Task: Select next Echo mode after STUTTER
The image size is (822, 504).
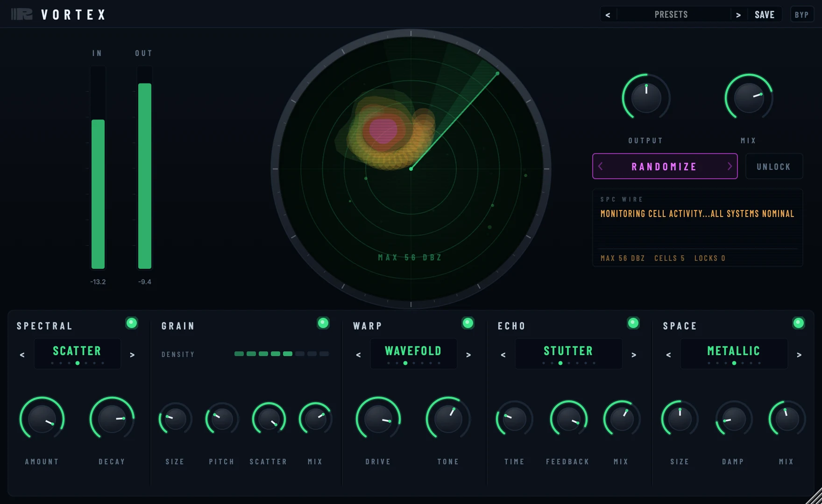Action: (x=634, y=355)
